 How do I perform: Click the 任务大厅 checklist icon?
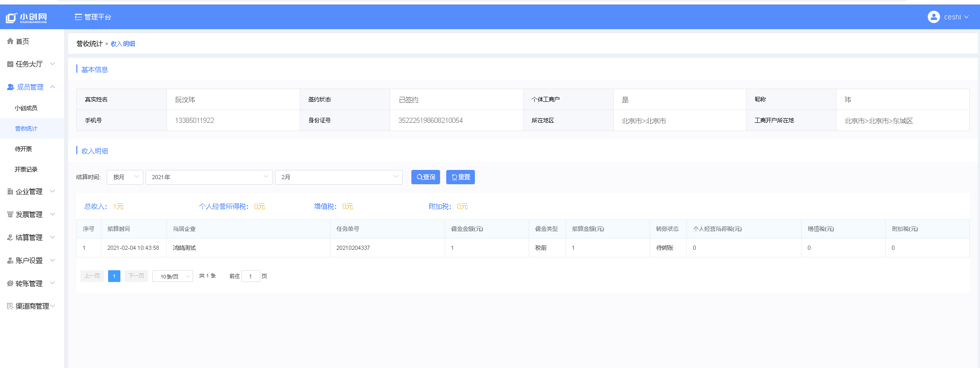click(x=10, y=64)
